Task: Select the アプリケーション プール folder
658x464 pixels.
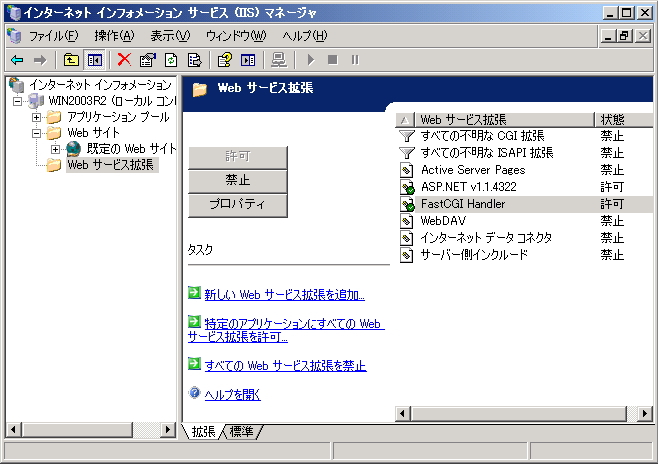Action: pos(118,117)
